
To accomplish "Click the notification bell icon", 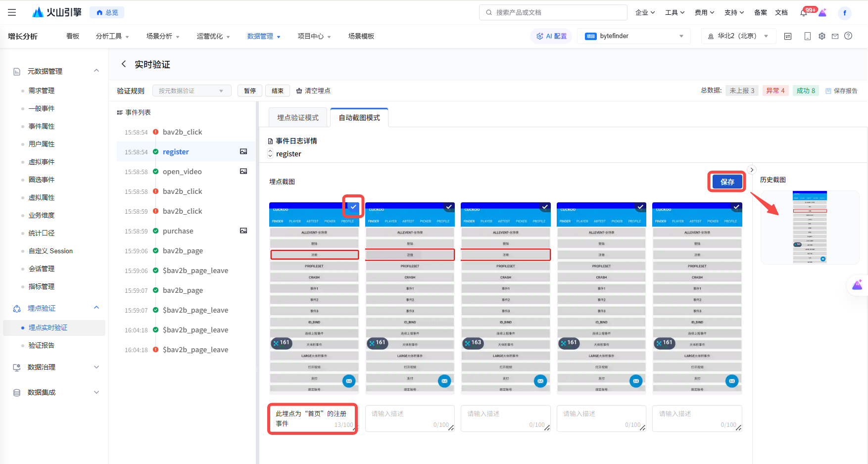I will click(804, 13).
